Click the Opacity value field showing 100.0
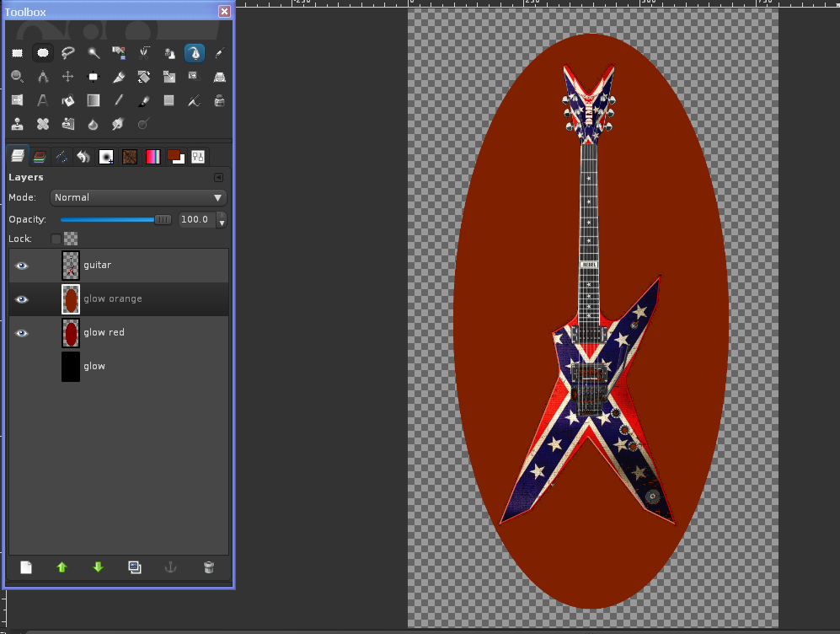 click(196, 219)
